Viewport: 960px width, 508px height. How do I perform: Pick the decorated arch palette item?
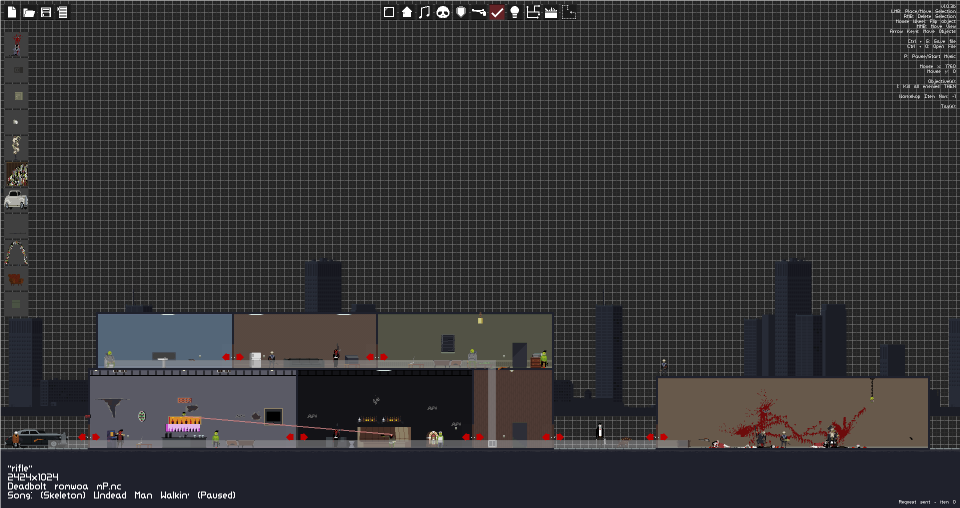point(17,253)
